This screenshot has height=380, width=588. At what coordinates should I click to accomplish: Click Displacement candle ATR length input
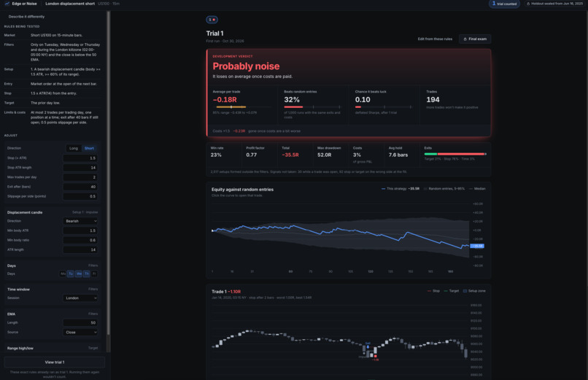coord(80,249)
